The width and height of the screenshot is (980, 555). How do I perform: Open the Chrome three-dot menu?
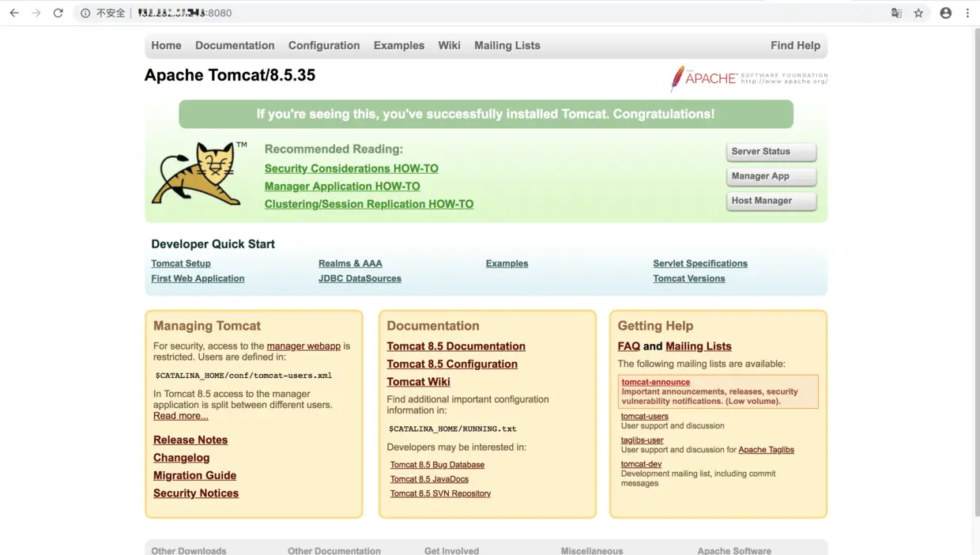click(967, 13)
